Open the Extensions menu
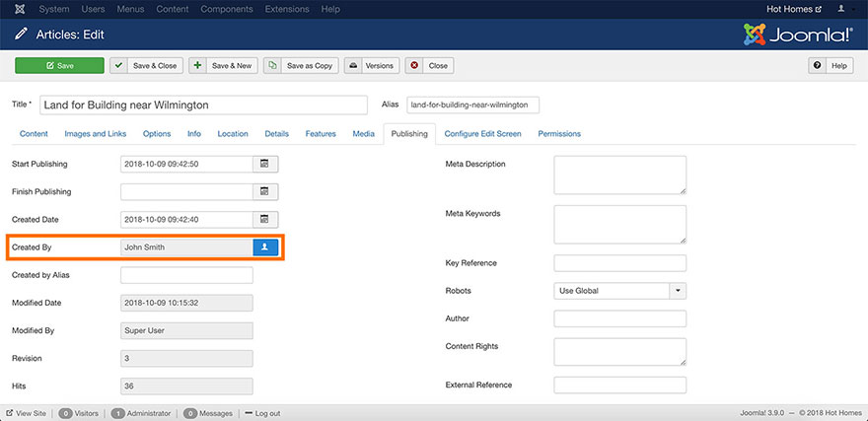 point(286,9)
